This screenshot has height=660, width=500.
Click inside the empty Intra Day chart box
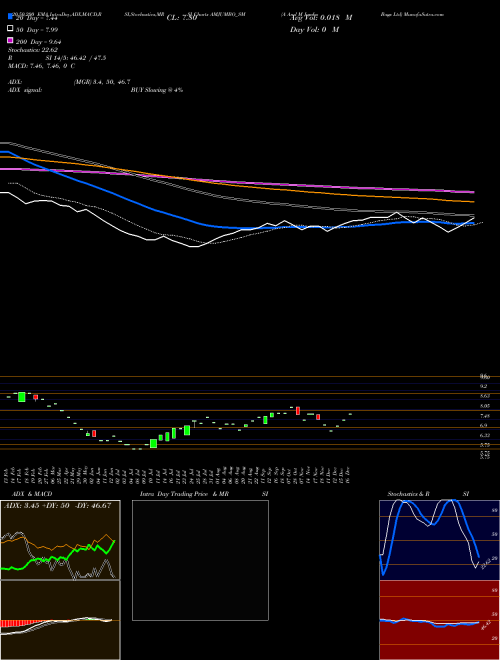coord(200,560)
